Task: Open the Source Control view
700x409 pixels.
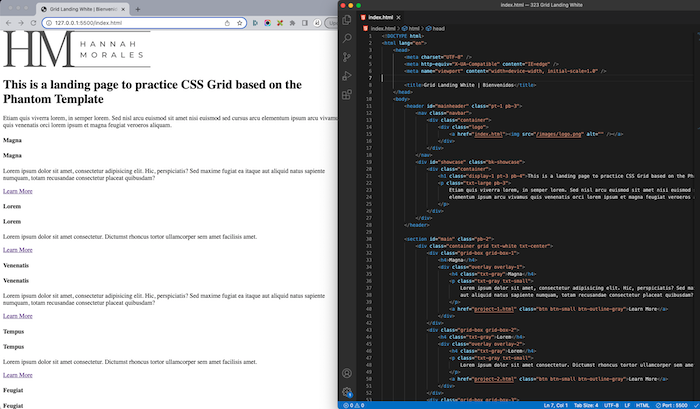Action: pyautogui.click(x=347, y=57)
